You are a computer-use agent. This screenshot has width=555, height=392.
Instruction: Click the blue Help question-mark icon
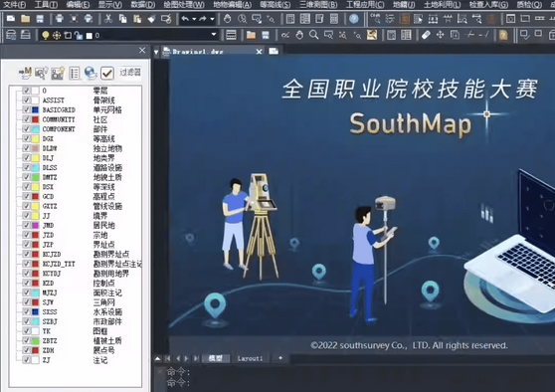point(354,19)
